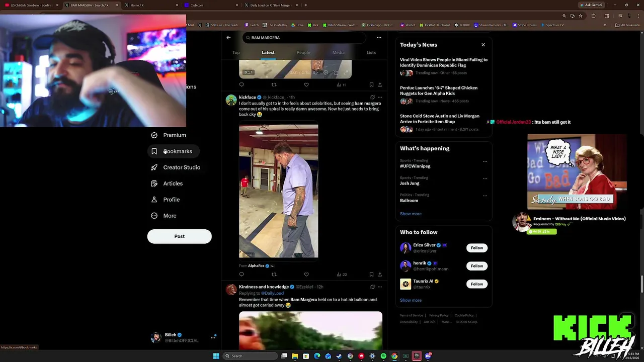
Task: Open the Miami Dominican flag news story
Action: point(444,62)
